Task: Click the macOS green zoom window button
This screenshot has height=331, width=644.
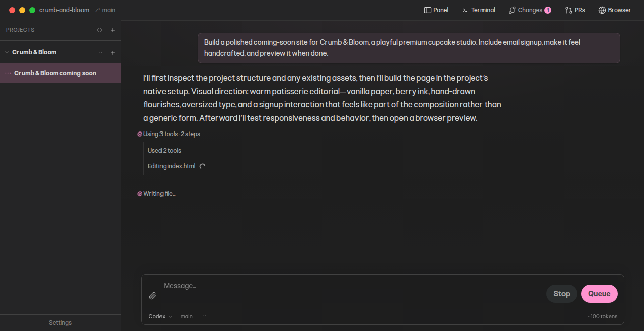Action: click(x=32, y=10)
